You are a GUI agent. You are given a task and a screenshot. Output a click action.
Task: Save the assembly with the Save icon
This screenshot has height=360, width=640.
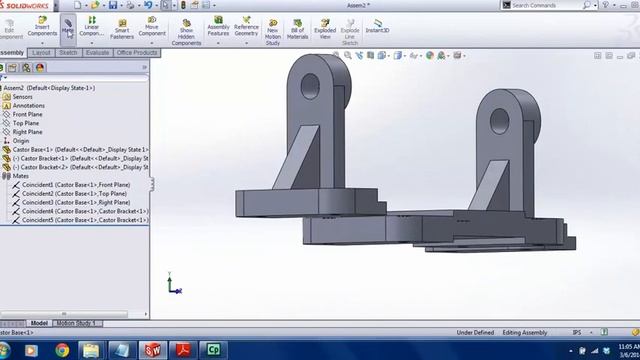point(113,5)
